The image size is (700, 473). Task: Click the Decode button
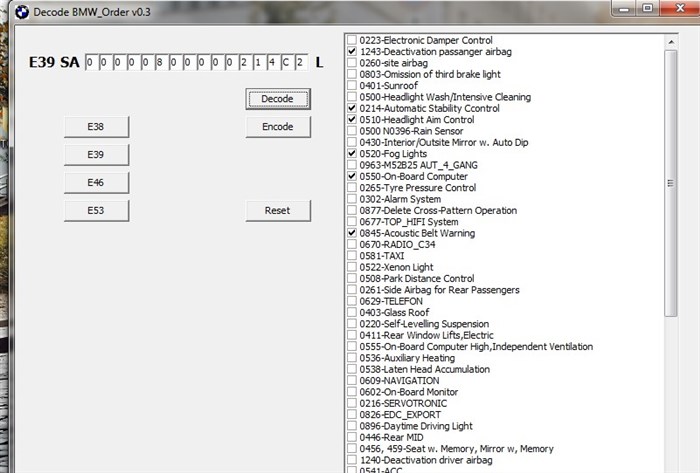tap(278, 99)
